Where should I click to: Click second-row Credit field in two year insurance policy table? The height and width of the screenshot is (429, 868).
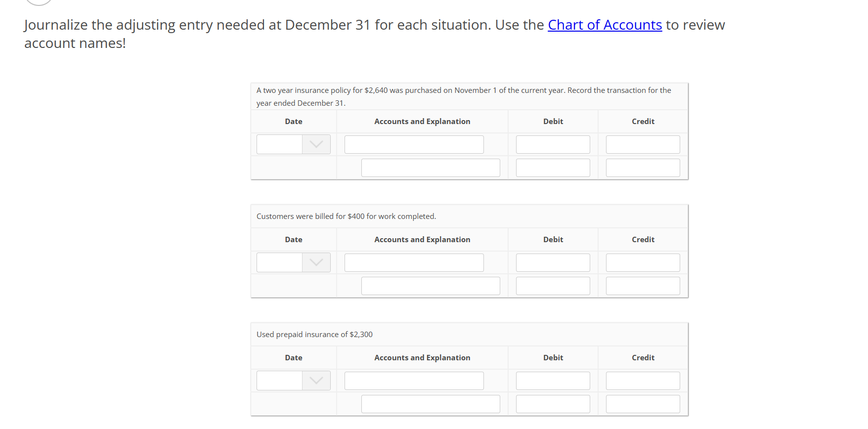coord(643,168)
